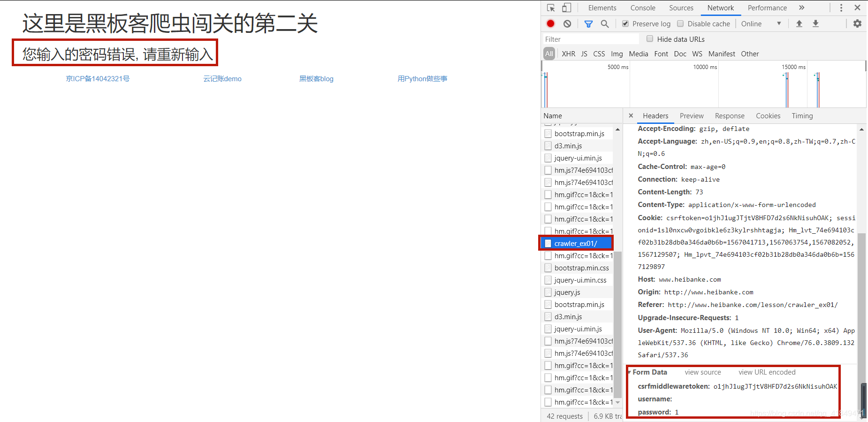Image resolution: width=868 pixels, height=422 pixels.
Task: Click the request list scroll-up arrow
Action: point(617,129)
